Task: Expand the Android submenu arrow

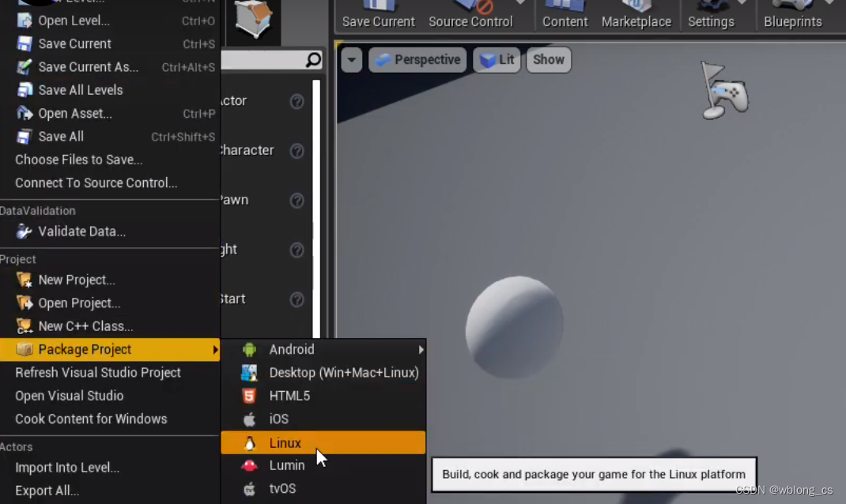Action: click(421, 350)
